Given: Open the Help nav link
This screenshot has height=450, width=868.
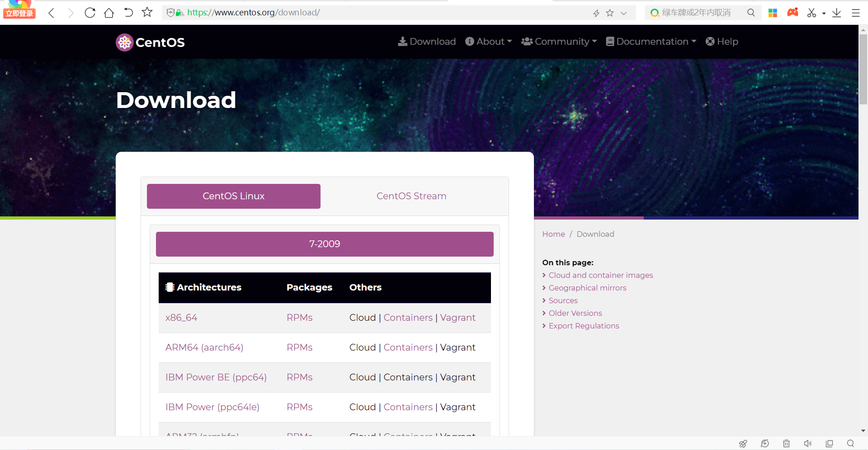Looking at the screenshot, I should (722, 42).
